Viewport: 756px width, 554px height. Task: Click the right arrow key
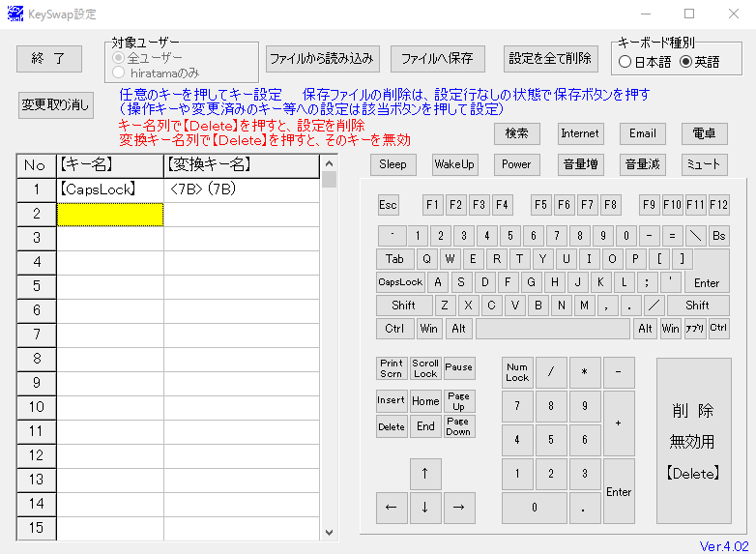459,508
